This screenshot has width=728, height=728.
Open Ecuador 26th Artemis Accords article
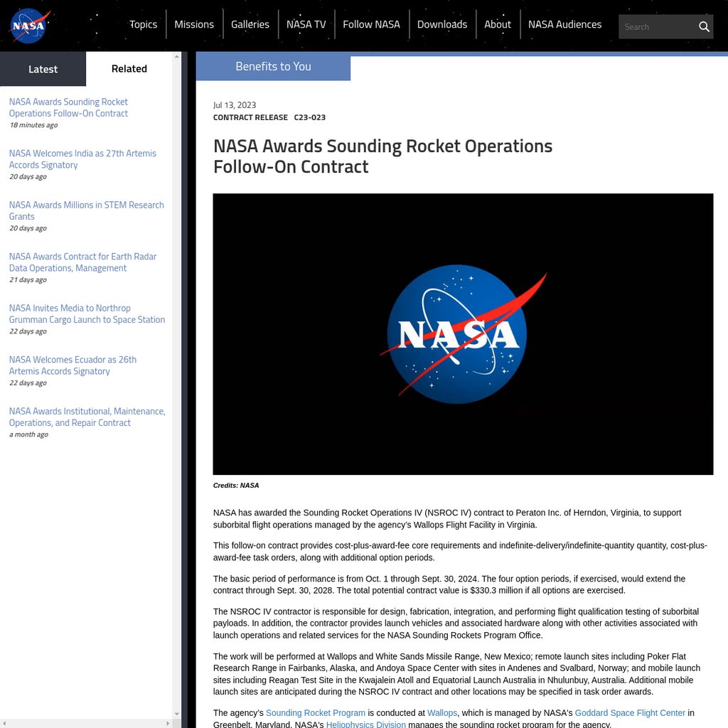coord(73,365)
